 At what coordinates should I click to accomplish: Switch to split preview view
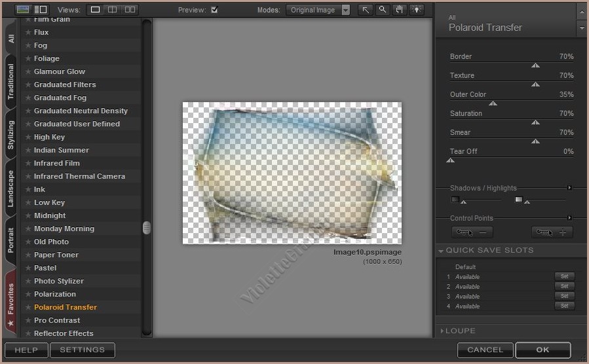pyautogui.click(x=113, y=10)
